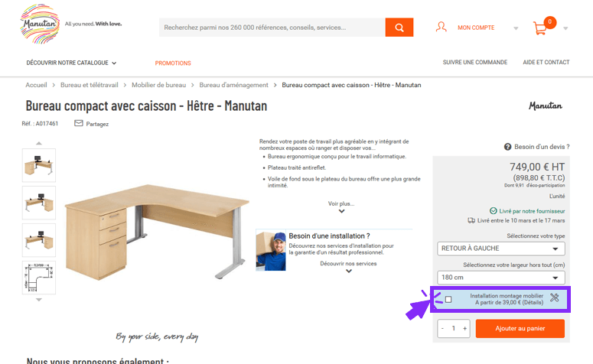Image resolution: width=593 pixels, height=364 pixels.
Task: Open the 180 cm width dropdown
Action: 500,278
